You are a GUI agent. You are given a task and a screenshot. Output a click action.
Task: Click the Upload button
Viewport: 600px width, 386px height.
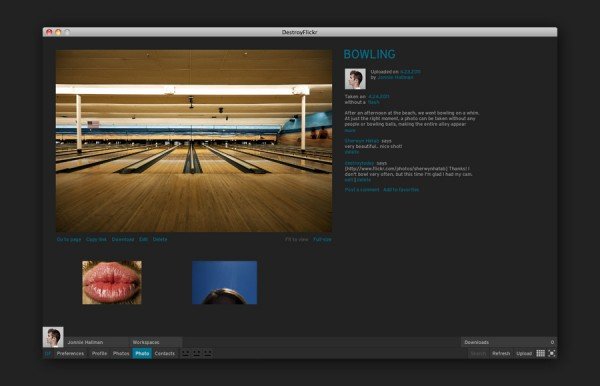pyautogui.click(x=524, y=353)
